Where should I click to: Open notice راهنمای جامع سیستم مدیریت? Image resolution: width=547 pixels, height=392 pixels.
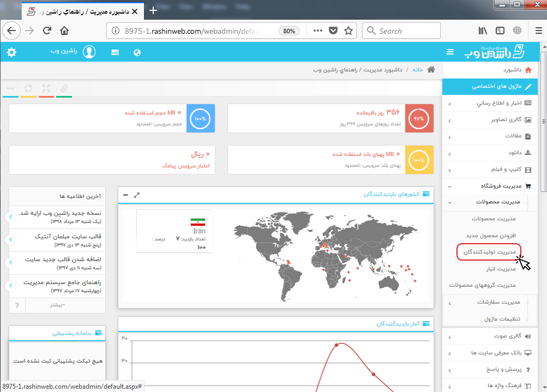click(x=62, y=282)
